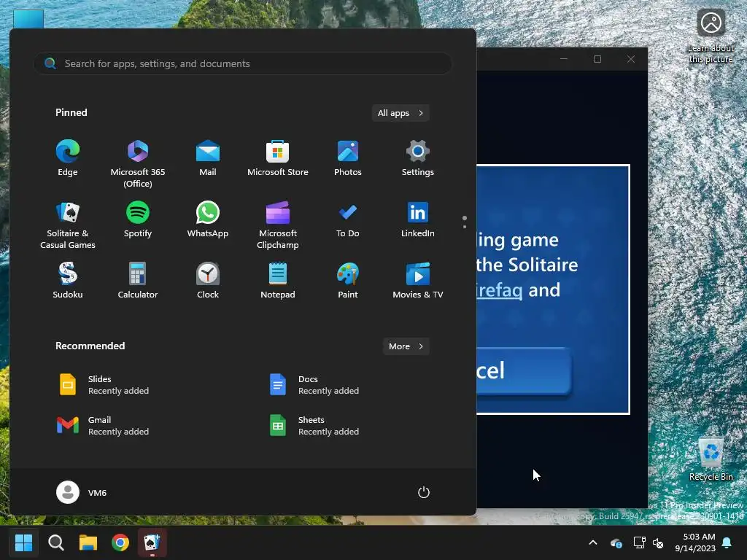Open Solitaire & Casual Games
Image resolution: width=747 pixels, height=560 pixels.
pos(68,225)
